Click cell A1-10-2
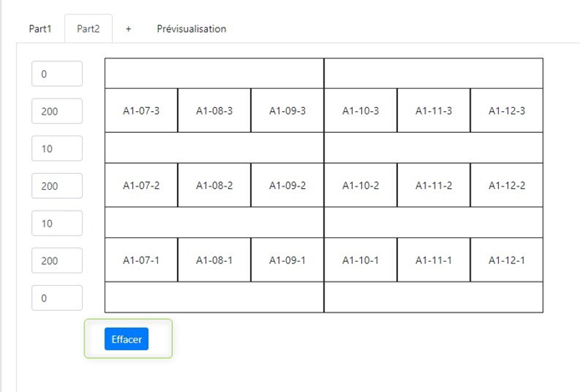The width and height of the screenshot is (580, 392). [x=360, y=186]
